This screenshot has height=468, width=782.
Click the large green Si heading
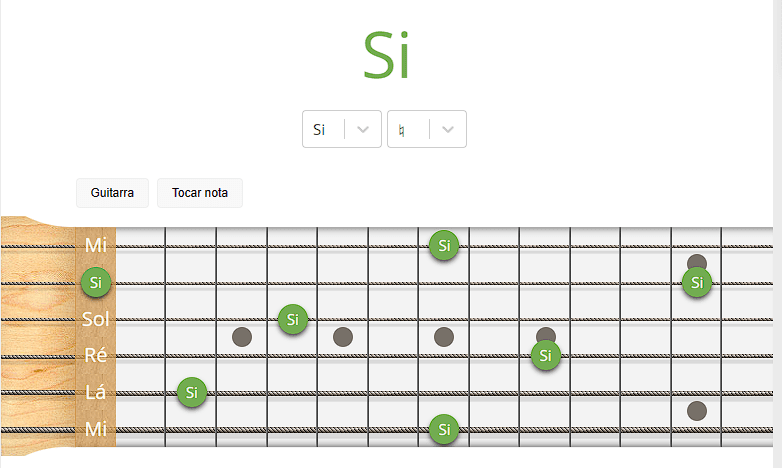click(x=386, y=56)
